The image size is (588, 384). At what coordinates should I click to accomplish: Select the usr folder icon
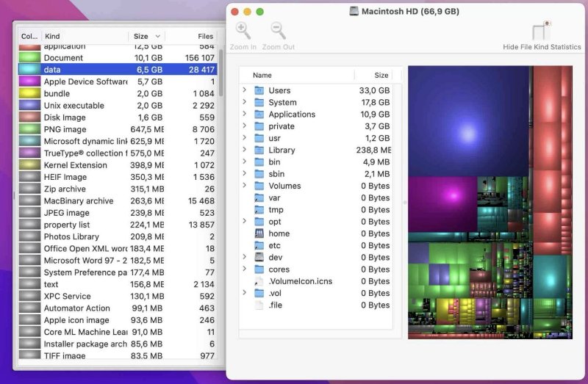(259, 138)
